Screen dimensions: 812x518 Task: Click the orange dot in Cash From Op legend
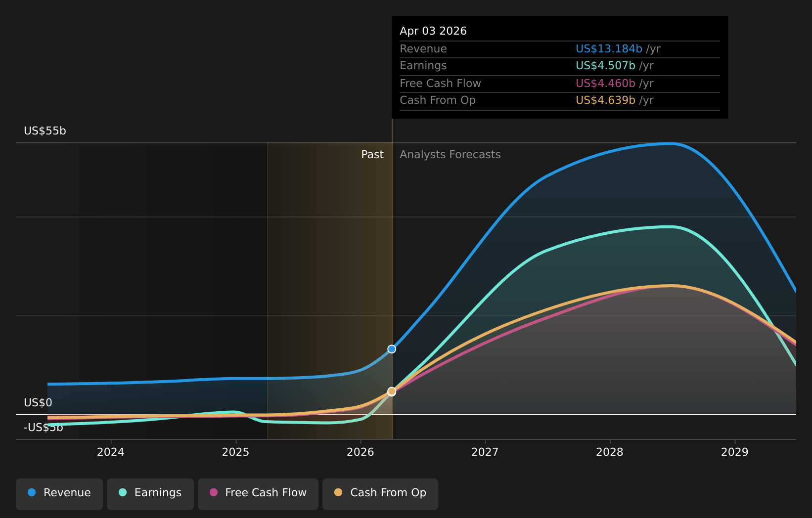[338, 492]
